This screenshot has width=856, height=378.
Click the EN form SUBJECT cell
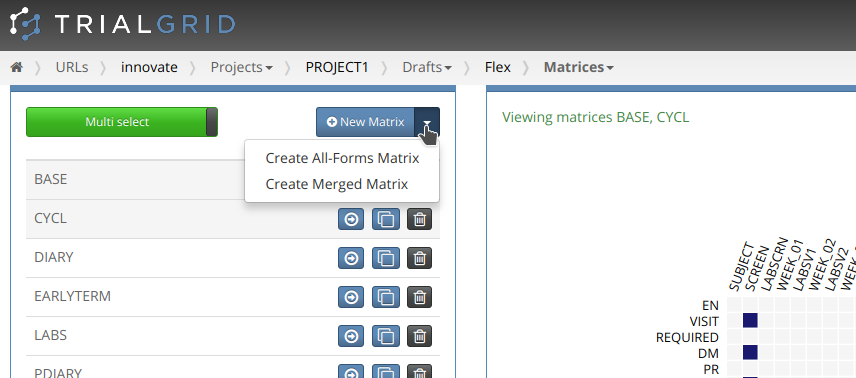(734, 305)
